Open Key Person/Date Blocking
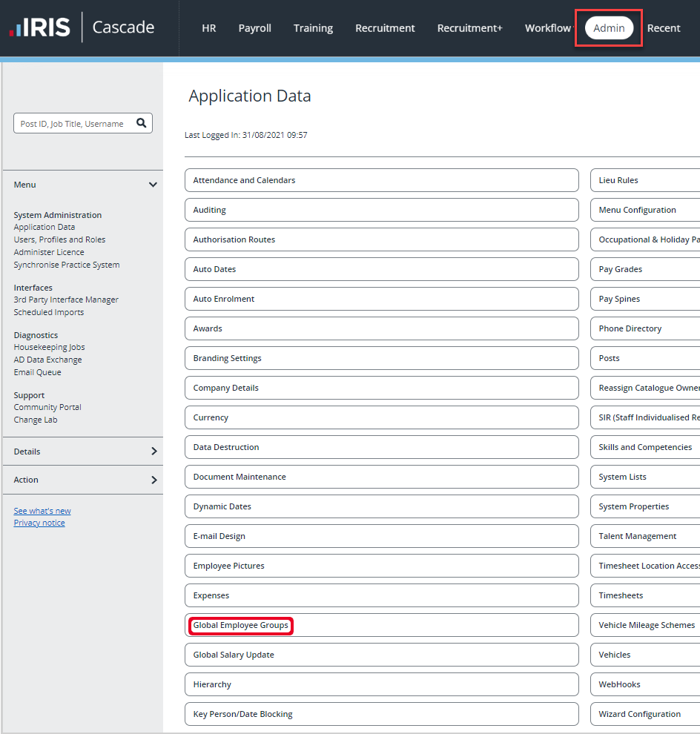Screen dimensions: 700x734 coord(382,714)
